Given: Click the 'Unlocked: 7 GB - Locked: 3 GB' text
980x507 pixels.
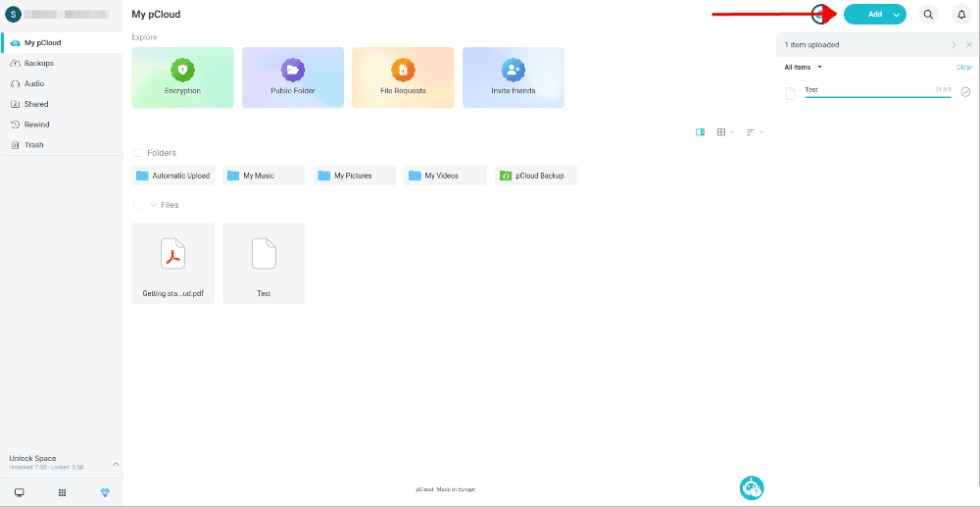Looking at the screenshot, I should pyautogui.click(x=46, y=467).
